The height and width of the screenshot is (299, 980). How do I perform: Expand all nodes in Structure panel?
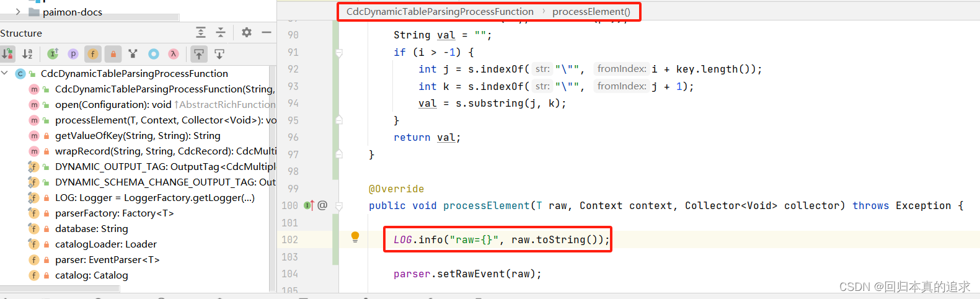coord(201,32)
